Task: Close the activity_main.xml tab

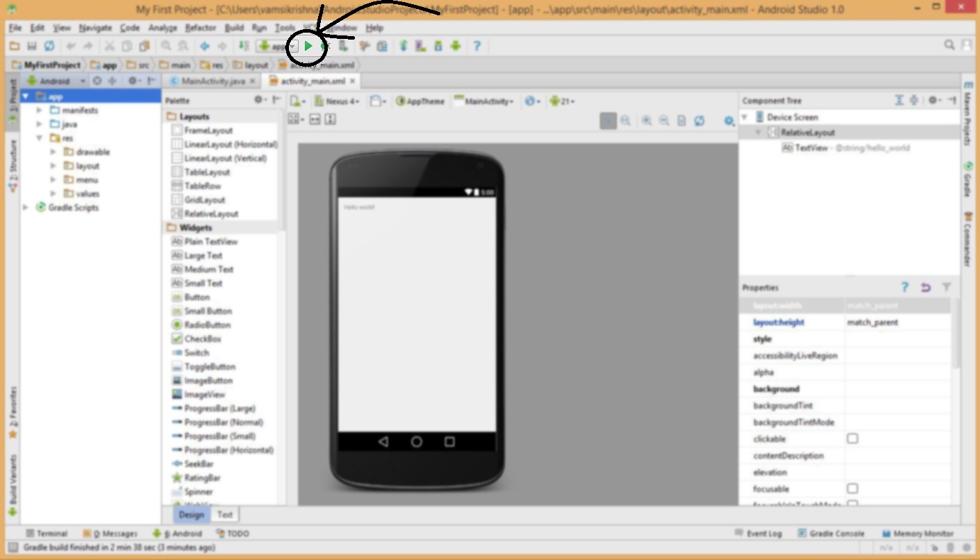Action: click(x=353, y=81)
